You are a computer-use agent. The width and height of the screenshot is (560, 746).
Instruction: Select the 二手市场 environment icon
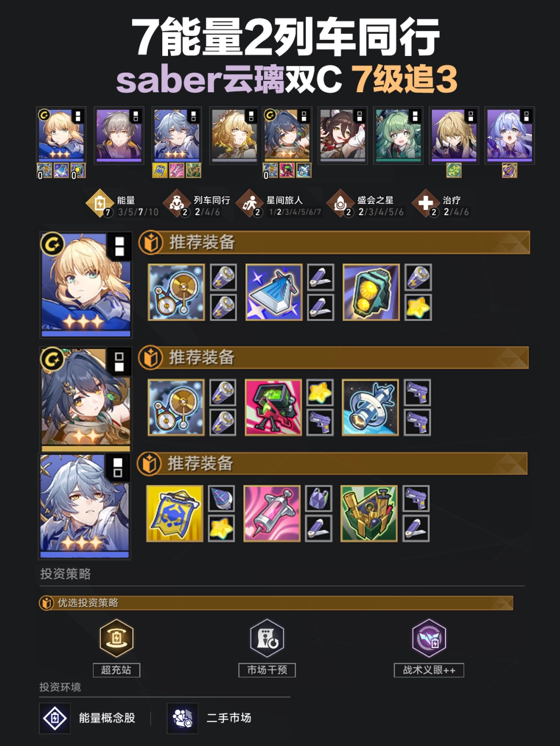pos(183,719)
